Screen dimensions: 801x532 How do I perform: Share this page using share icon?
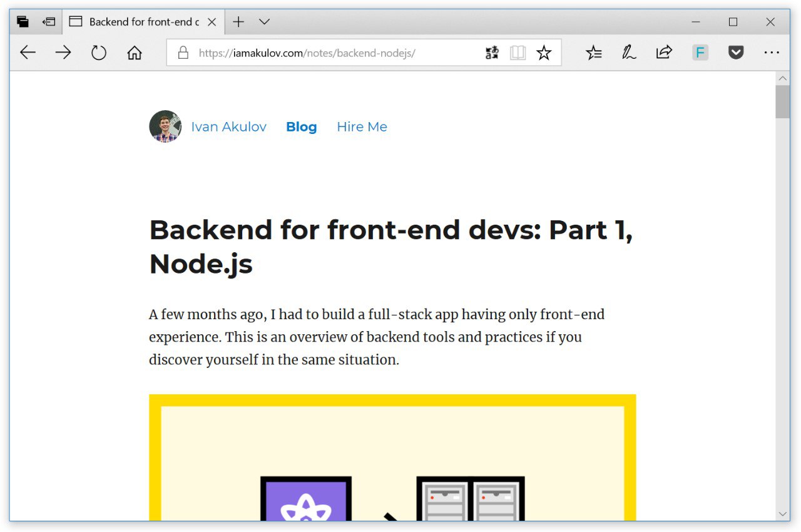click(664, 52)
